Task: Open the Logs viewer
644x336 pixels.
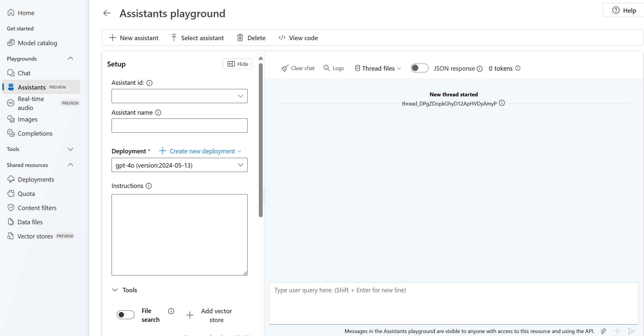Action: 334,68
